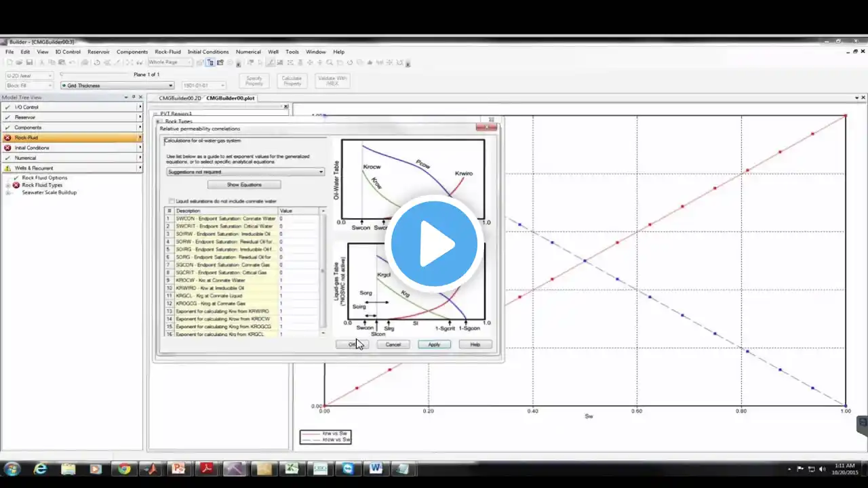This screenshot has height=488, width=868.
Task: Open Adobe Reader from the taskbar
Action: (207, 468)
